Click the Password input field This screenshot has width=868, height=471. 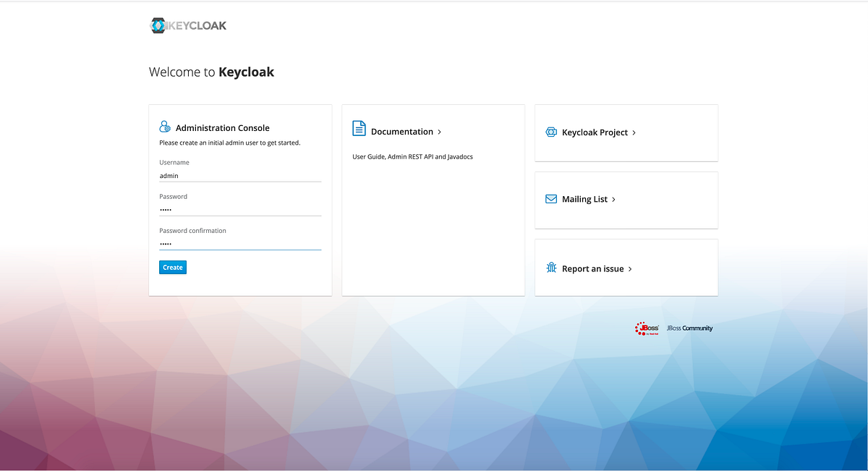(x=239, y=209)
